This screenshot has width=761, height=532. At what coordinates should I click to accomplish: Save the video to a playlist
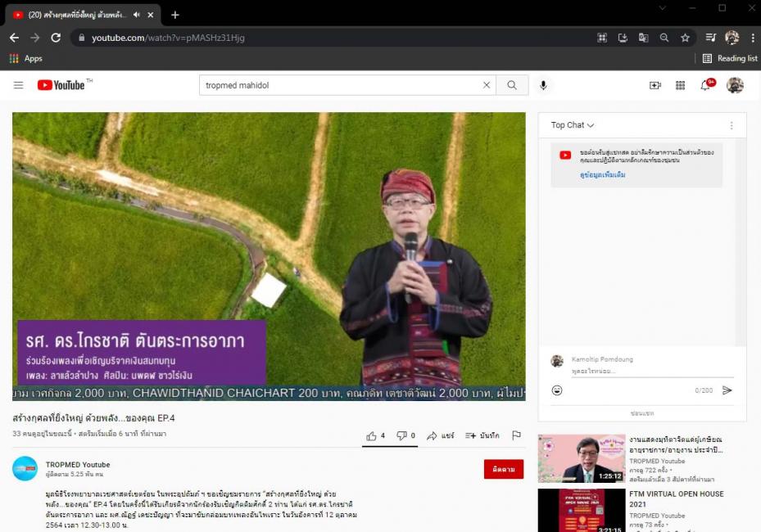[x=482, y=435]
